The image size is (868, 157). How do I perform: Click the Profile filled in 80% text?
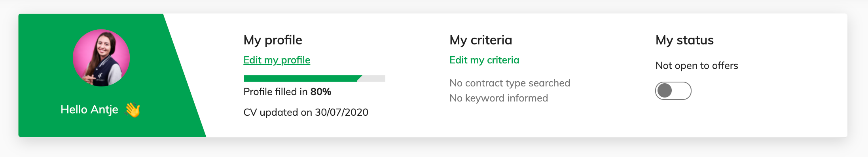[x=287, y=92]
